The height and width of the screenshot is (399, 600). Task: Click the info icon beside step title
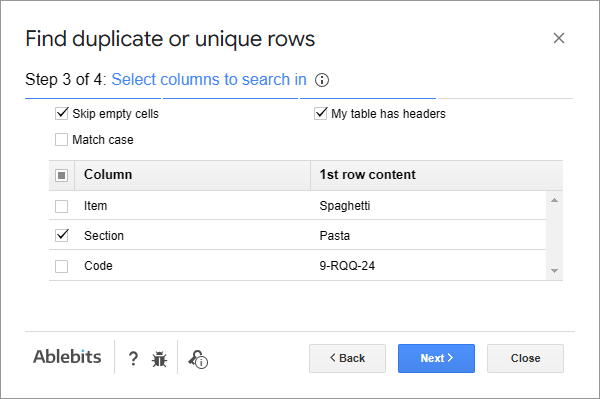[x=321, y=80]
